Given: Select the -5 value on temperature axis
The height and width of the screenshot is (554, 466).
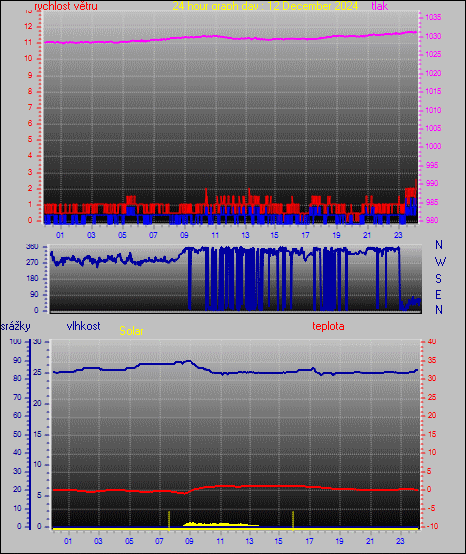Looking at the screenshot, I should 431,508.
